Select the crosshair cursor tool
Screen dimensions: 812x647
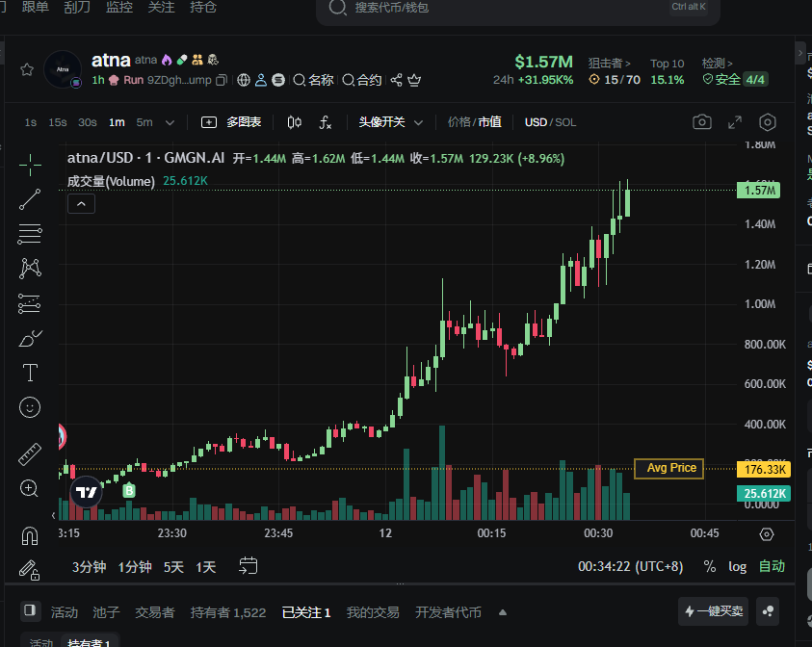[30, 165]
